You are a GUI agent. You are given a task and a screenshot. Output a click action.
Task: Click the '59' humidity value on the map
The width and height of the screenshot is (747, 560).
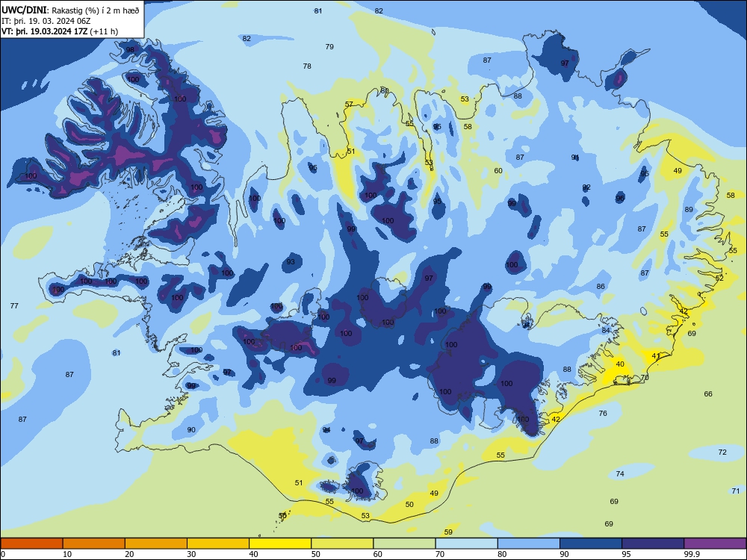click(x=448, y=532)
